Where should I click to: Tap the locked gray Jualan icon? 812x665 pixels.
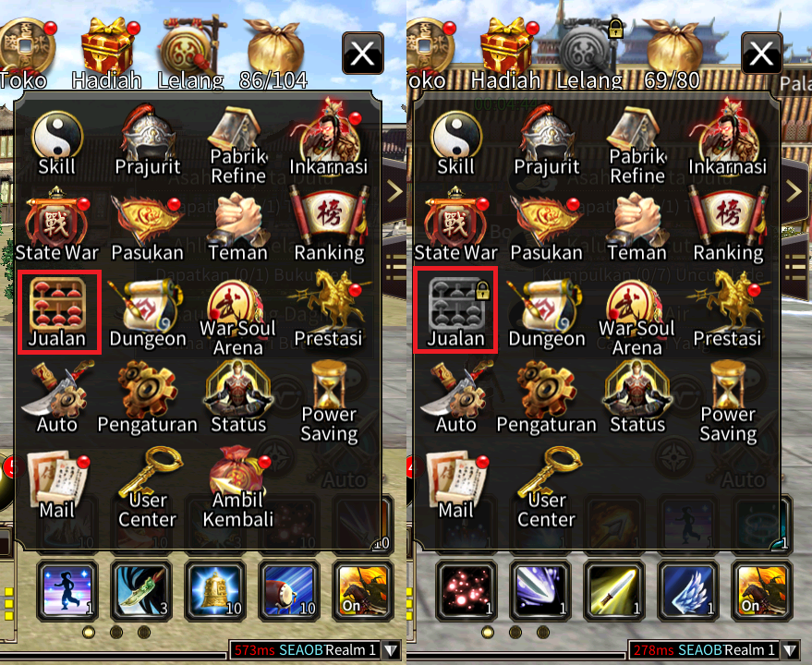tap(455, 311)
